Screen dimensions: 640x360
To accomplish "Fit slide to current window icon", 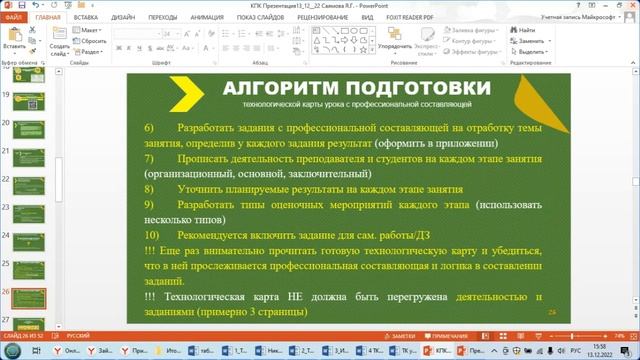I will tap(634, 336).
